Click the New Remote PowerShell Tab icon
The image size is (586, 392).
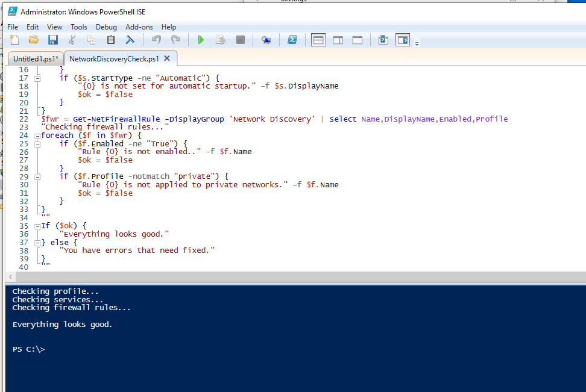[x=266, y=40]
